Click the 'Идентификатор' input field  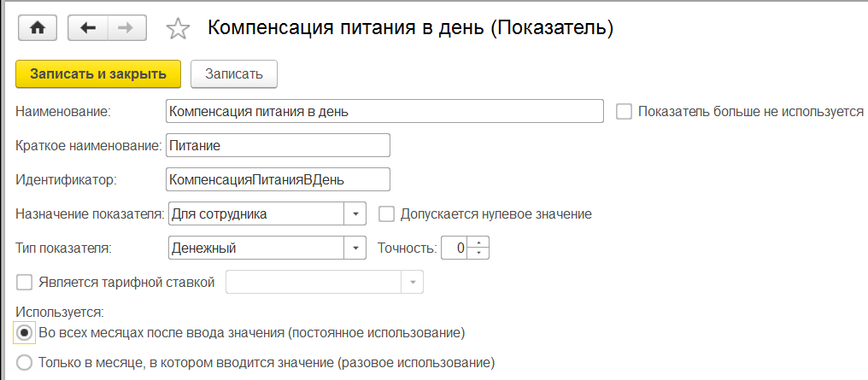click(x=278, y=179)
